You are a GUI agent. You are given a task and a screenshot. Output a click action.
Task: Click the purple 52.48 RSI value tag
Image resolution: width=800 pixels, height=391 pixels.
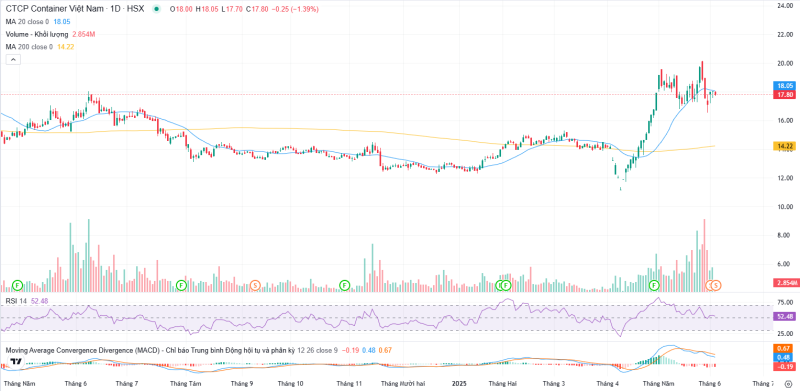pos(785,317)
